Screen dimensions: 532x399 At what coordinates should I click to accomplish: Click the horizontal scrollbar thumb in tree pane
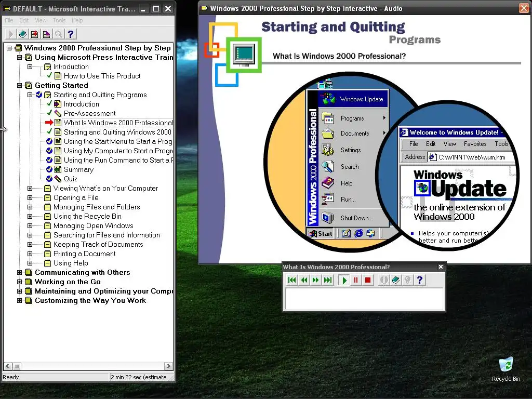click(17, 366)
